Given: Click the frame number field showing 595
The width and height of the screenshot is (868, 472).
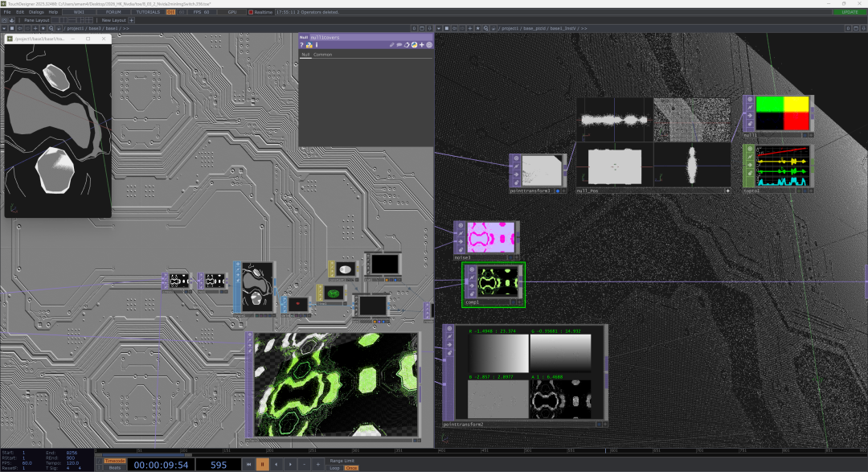Looking at the screenshot, I should coord(218,465).
